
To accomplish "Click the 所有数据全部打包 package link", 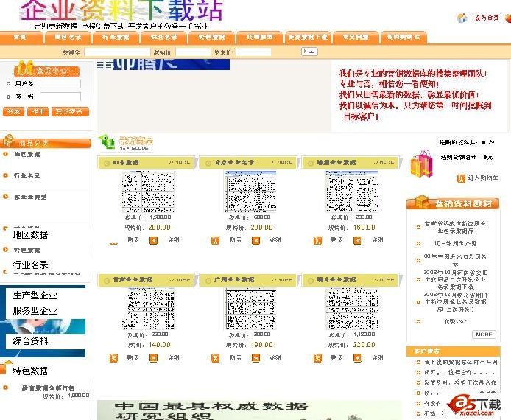I will 48,388.
